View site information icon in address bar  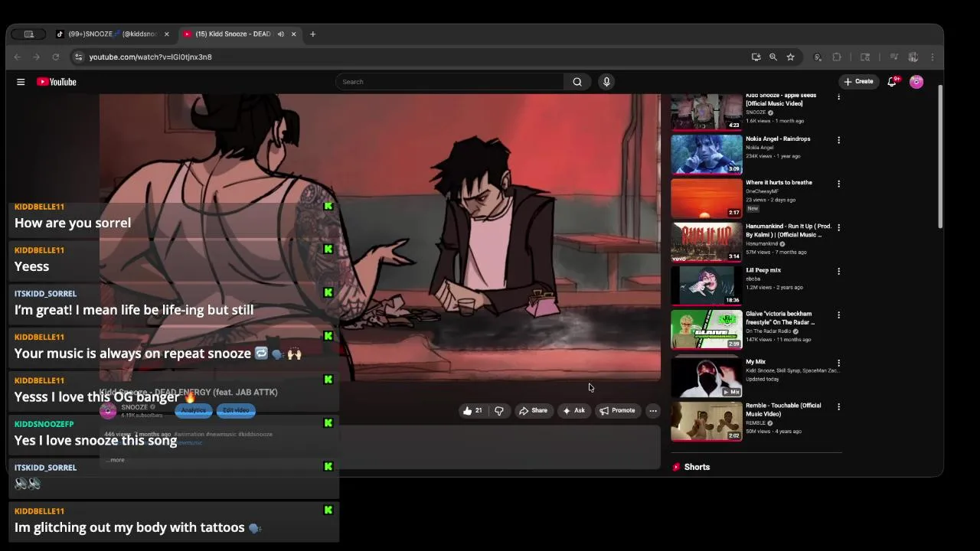pos(77,57)
